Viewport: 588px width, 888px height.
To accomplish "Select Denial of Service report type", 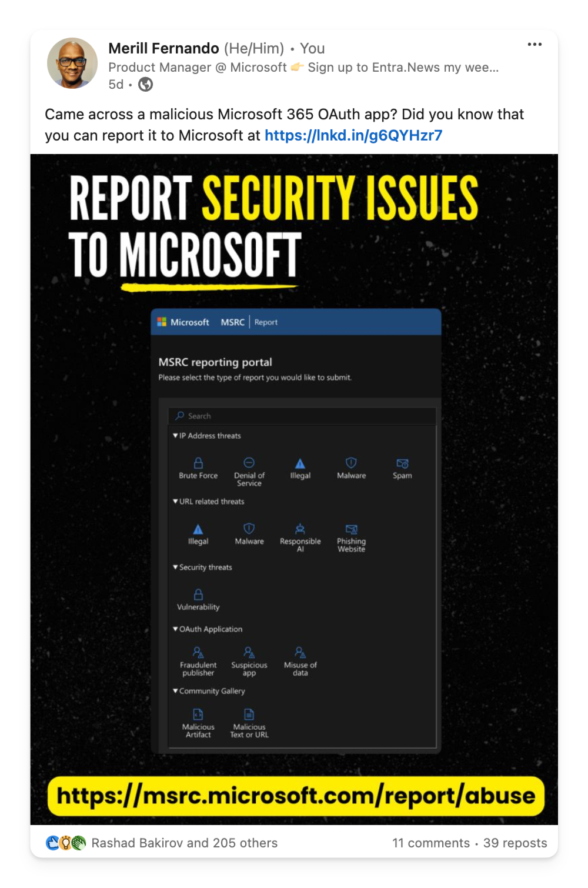I will [x=249, y=472].
